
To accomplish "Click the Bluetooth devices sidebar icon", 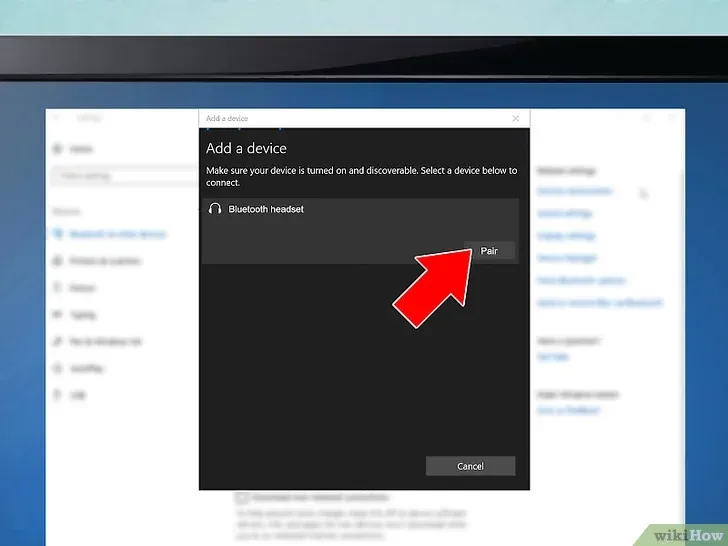I will click(58, 234).
